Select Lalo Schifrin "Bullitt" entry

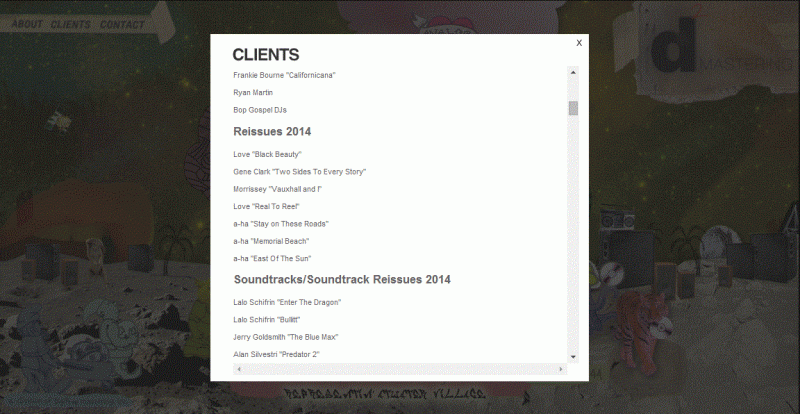(266, 320)
